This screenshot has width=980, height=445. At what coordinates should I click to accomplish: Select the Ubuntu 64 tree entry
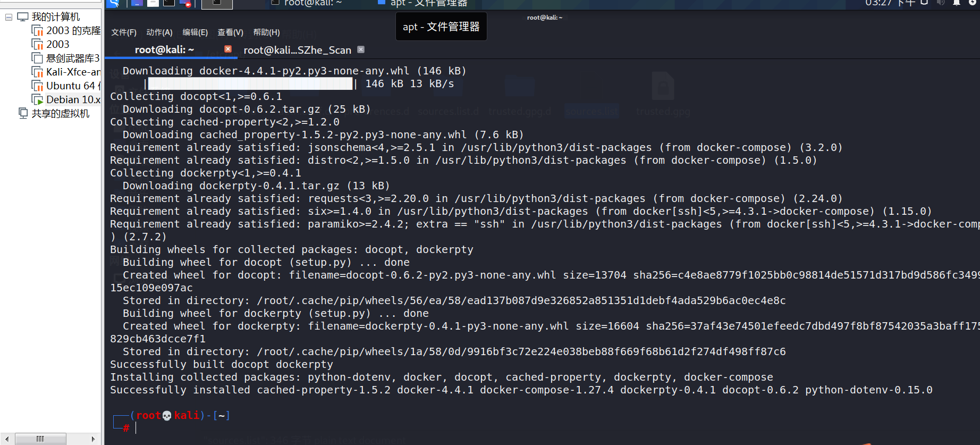click(73, 86)
